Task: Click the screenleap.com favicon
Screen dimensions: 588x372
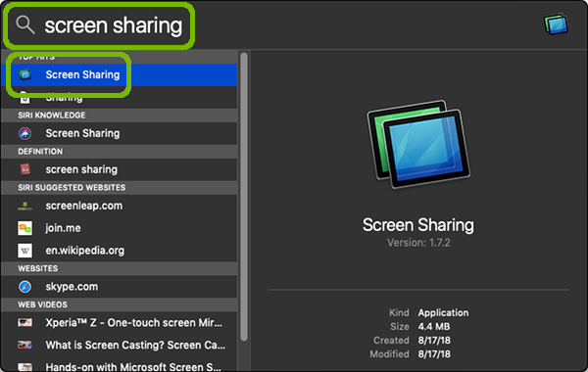Action: click(x=25, y=206)
